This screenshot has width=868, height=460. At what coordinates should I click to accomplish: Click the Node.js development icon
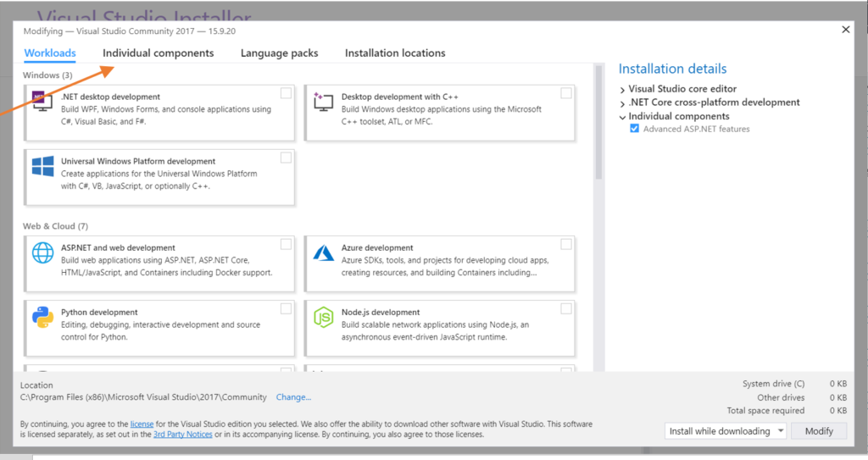(323, 318)
